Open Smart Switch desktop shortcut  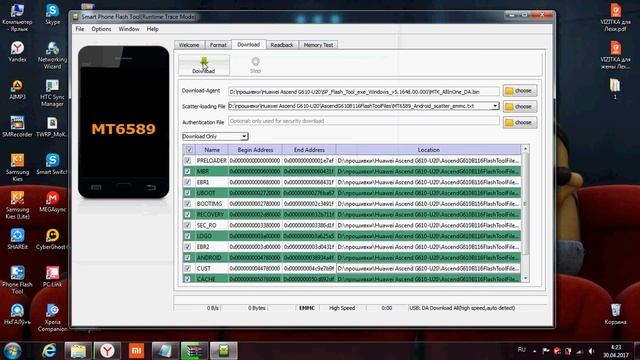coord(52,164)
